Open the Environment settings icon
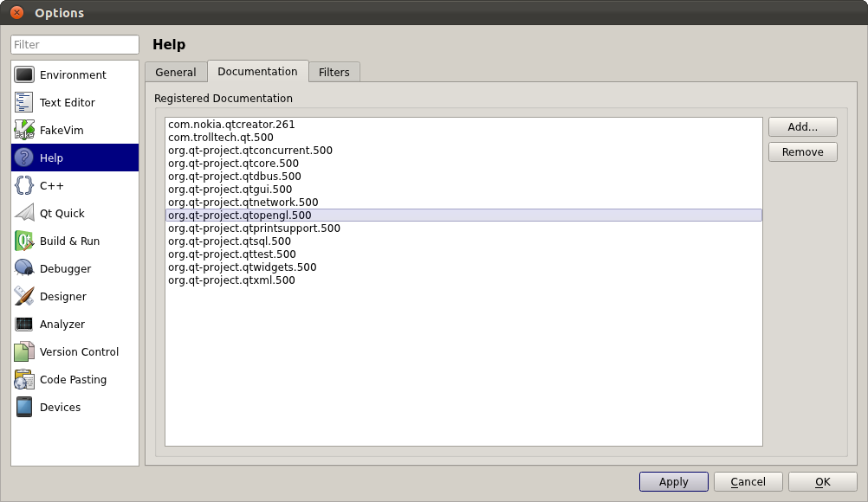Viewport: 868px width, 502px height. 24,75
